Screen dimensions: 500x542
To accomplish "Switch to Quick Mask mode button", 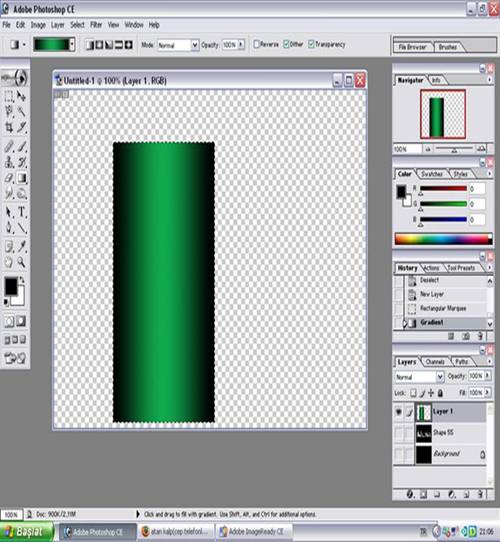I will 21,321.
